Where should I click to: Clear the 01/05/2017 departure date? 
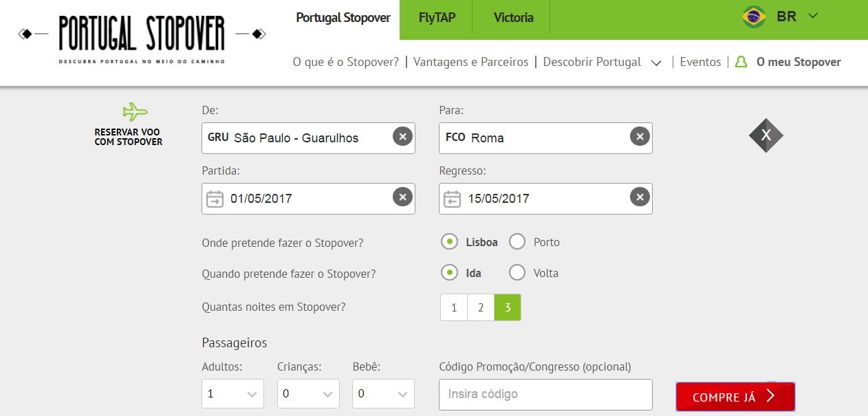click(x=403, y=197)
